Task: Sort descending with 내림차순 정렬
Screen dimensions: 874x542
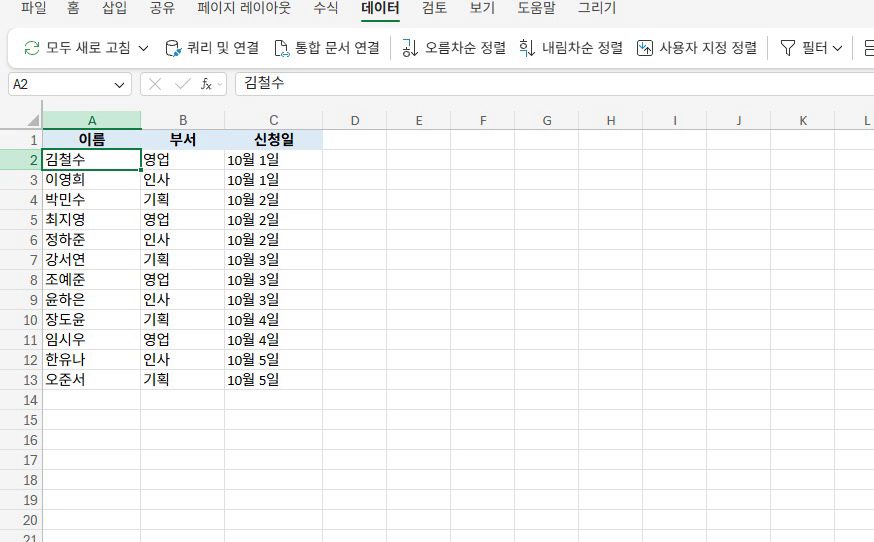Action: tap(571, 48)
